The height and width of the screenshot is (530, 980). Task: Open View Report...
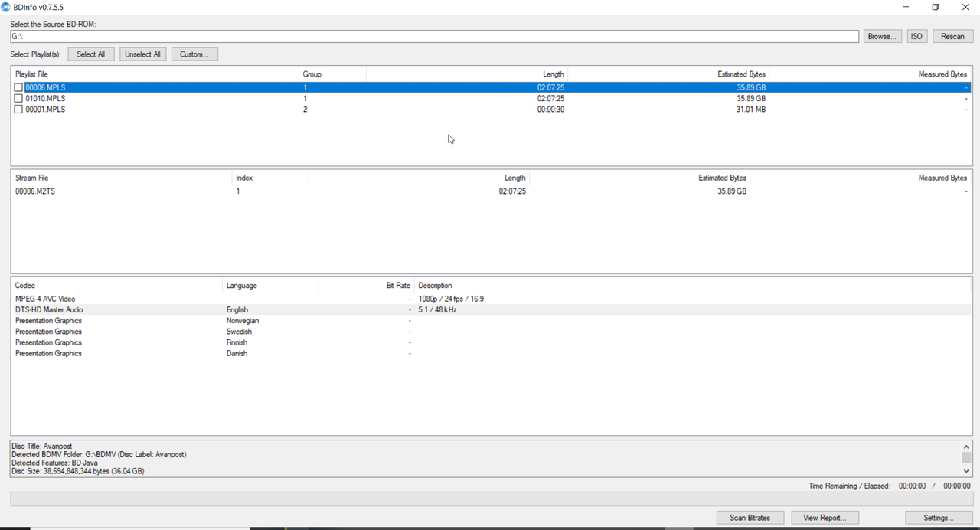(x=825, y=518)
